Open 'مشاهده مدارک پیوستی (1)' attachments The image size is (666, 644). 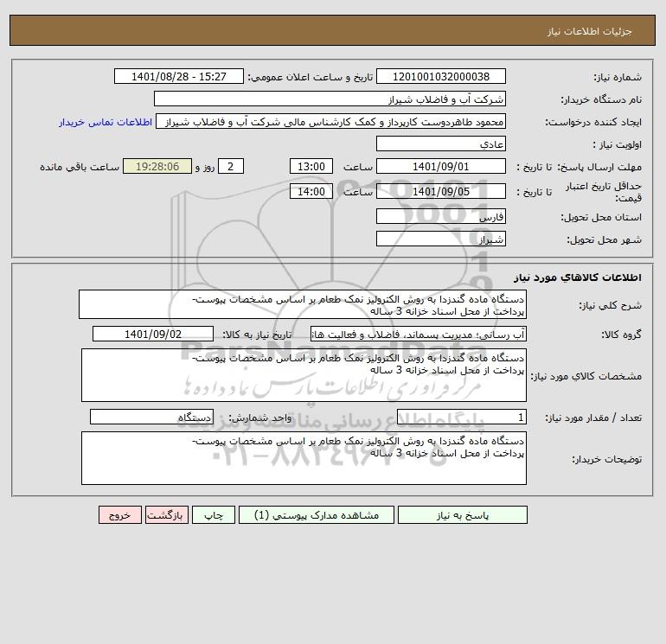(316, 515)
